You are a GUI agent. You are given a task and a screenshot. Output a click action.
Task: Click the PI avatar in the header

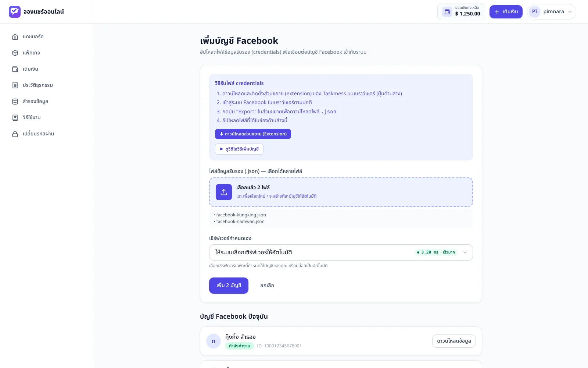pos(535,12)
